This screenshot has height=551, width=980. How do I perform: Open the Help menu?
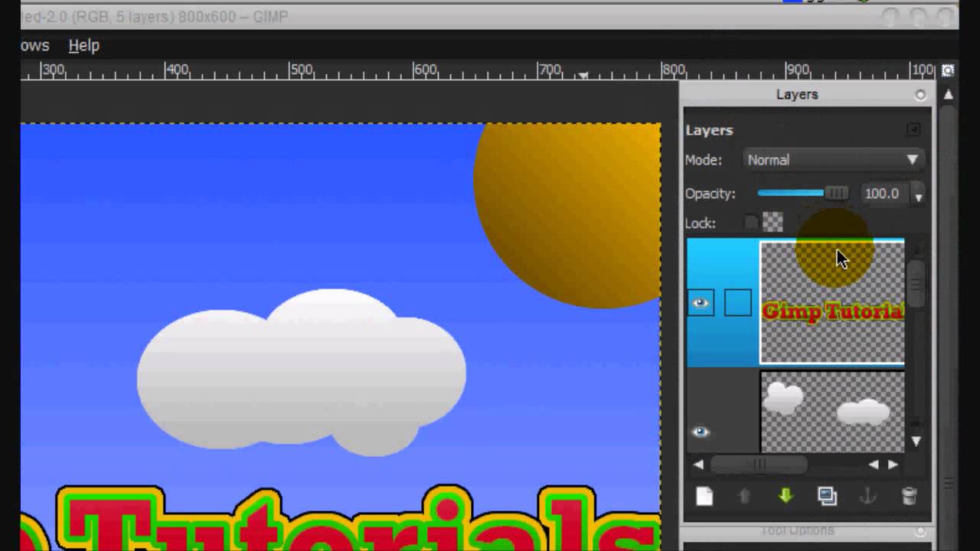click(x=84, y=46)
